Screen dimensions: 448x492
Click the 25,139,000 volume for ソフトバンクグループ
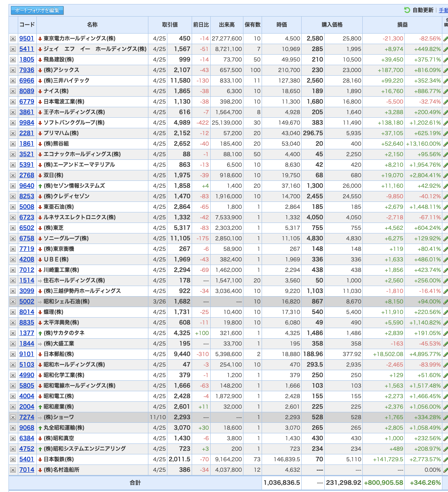(x=227, y=123)
